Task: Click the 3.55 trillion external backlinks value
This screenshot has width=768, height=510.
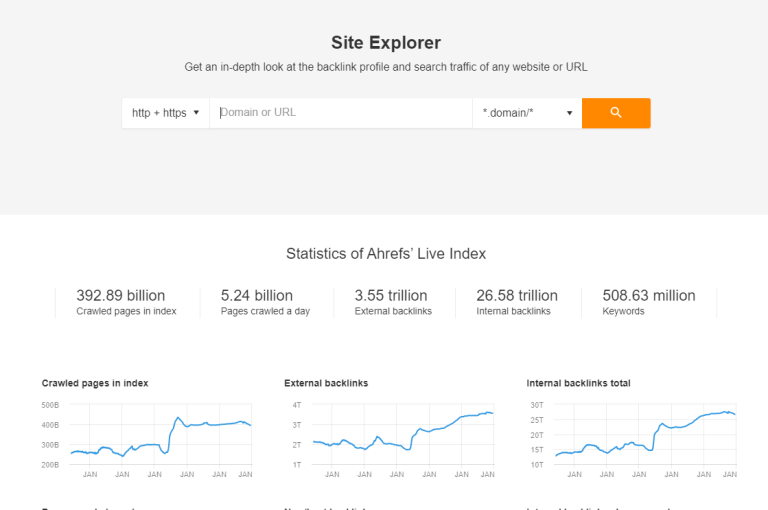Action: click(x=391, y=295)
